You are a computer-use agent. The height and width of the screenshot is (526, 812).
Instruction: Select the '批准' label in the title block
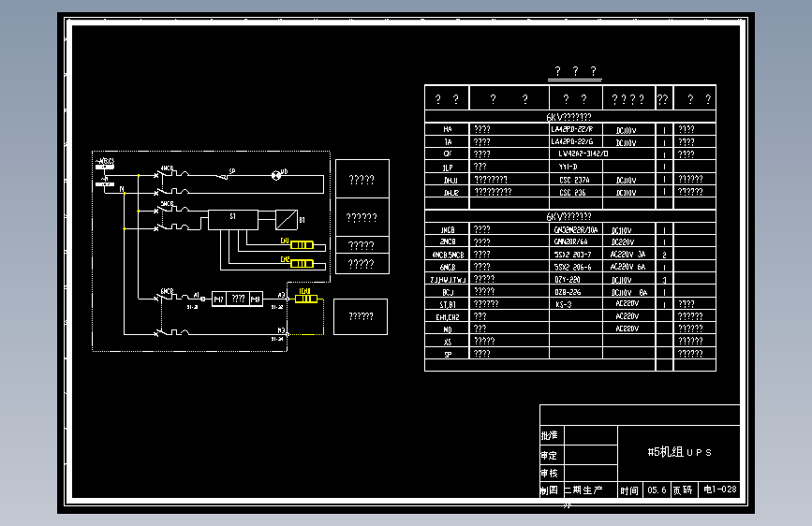[549, 435]
